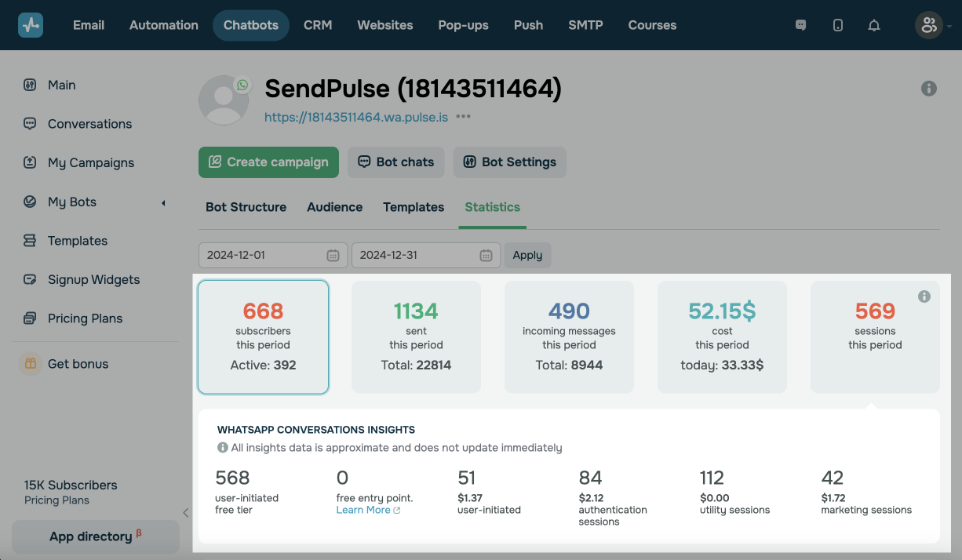
Task: Open the Email menu
Action: tap(89, 25)
